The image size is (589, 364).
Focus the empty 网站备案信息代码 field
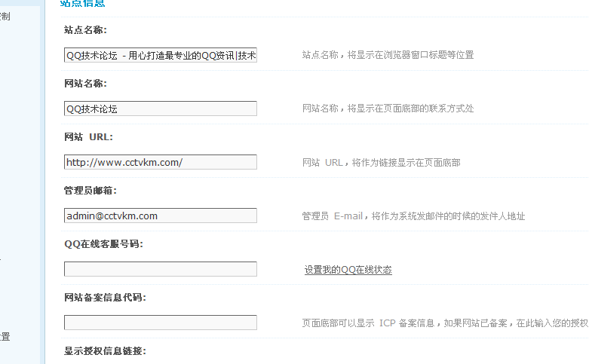point(160,323)
